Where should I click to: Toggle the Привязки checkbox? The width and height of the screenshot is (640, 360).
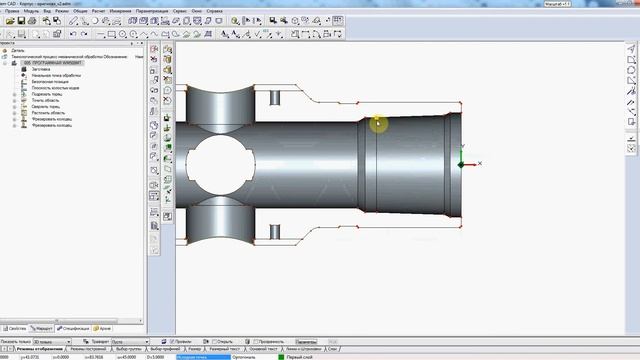tap(172, 342)
